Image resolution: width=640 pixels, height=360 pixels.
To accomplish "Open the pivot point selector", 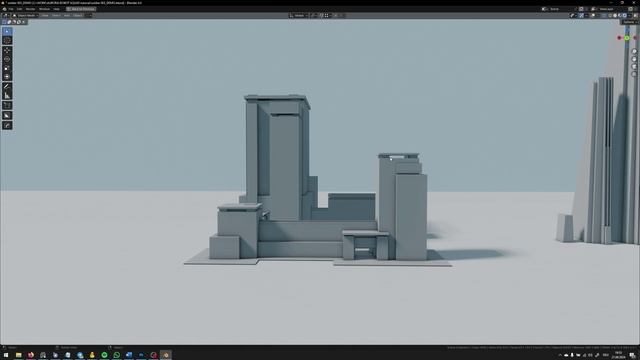I will (x=314, y=16).
